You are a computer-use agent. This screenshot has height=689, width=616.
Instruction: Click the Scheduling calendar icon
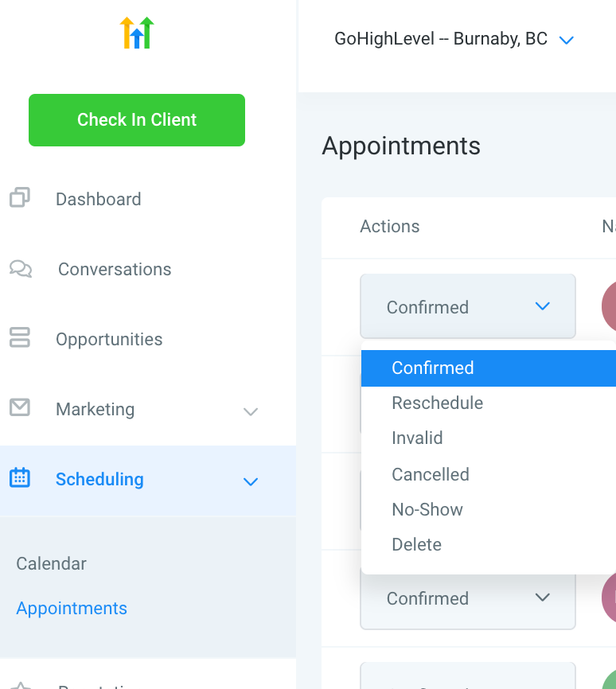point(20,477)
